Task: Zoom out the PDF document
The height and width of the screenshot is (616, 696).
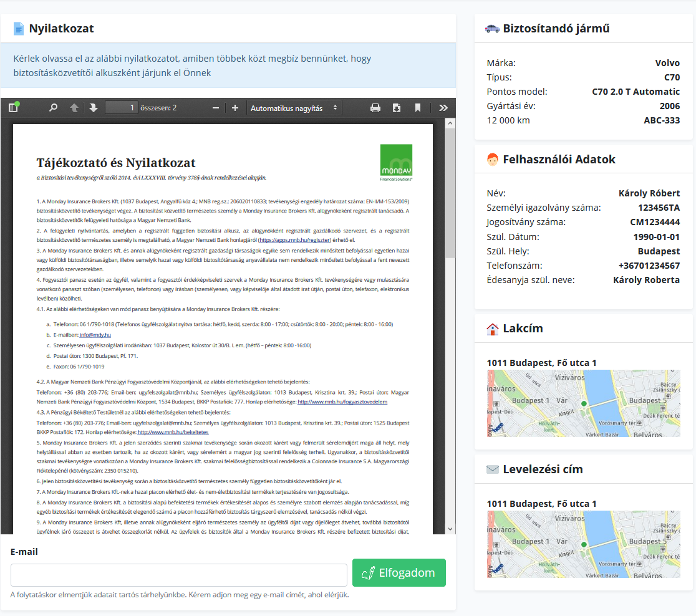Action: 216,108
